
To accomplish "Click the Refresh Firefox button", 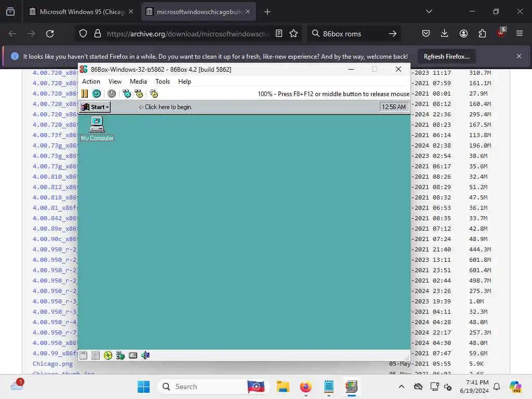I will 446,57.
